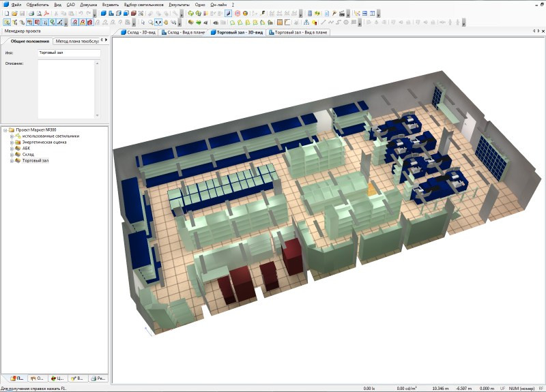Open the Выбор светильников menu

(143, 5)
